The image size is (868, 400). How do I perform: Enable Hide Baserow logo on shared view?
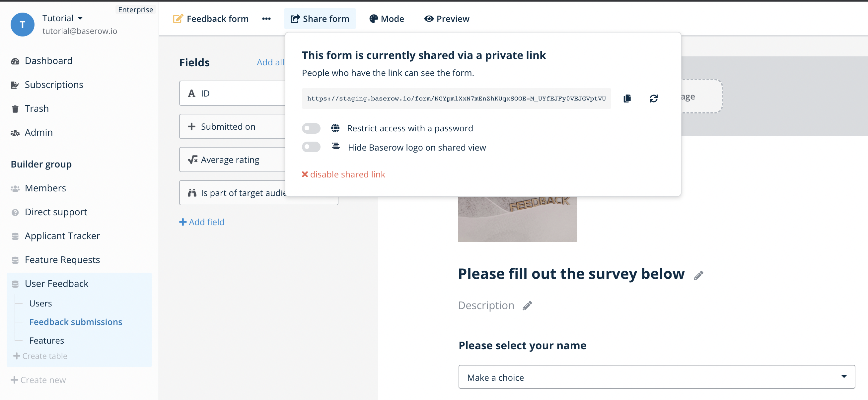tap(311, 147)
